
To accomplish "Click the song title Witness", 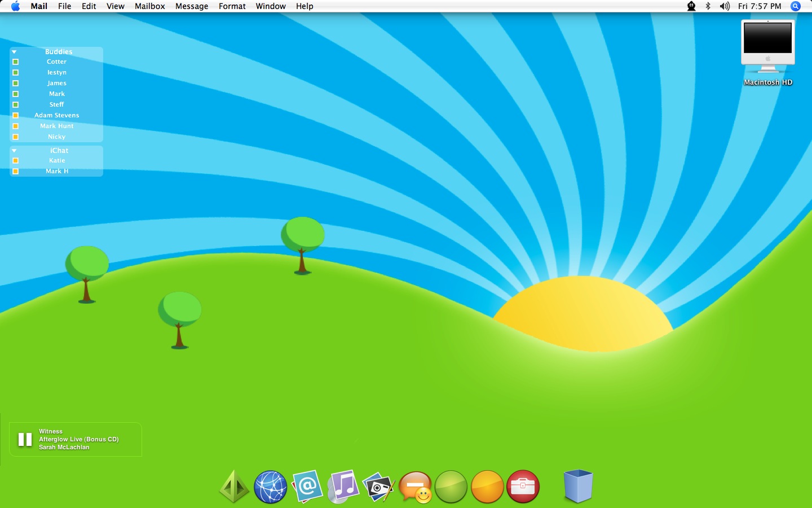I will tap(51, 431).
